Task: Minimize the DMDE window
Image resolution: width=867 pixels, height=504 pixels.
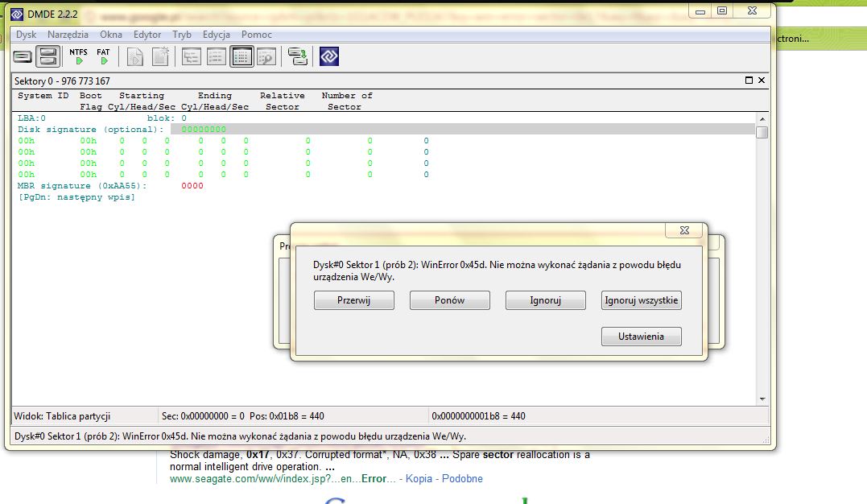Action: point(700,11)
